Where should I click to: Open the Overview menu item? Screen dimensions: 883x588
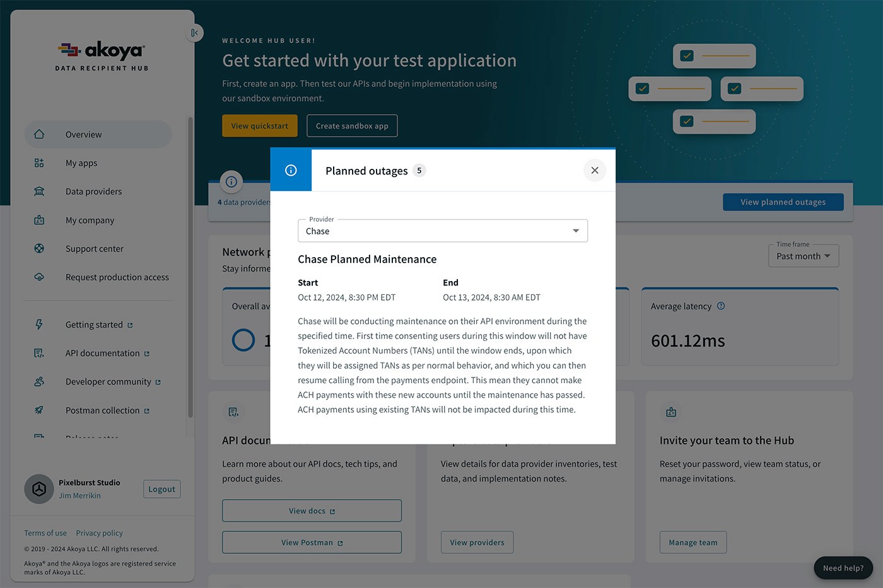[x=98, y=134]
